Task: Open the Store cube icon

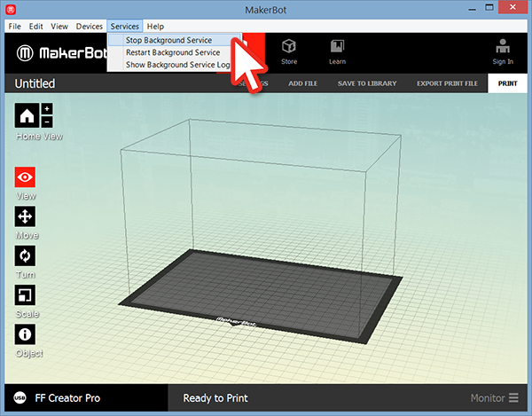Action: [289, 46]
